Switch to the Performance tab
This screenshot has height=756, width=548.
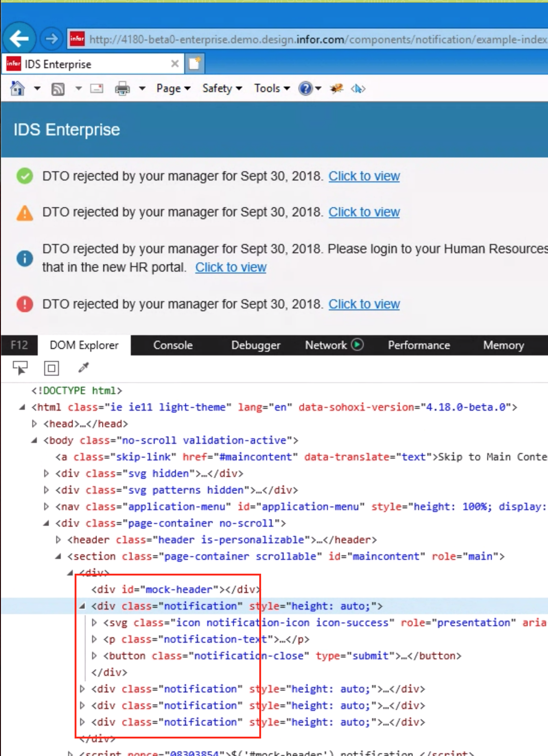[419, 345]
